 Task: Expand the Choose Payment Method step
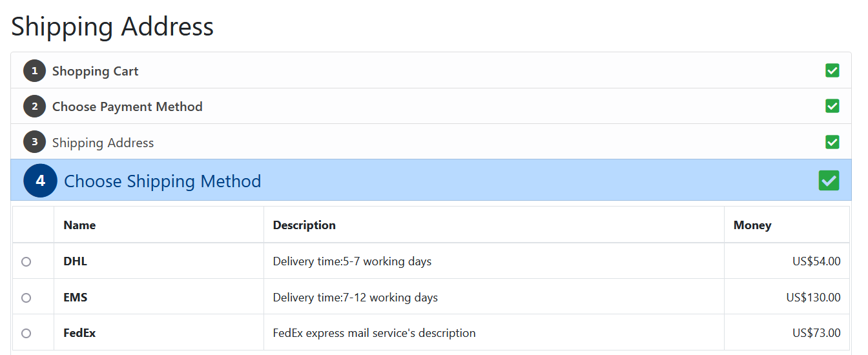coord(431,107)
